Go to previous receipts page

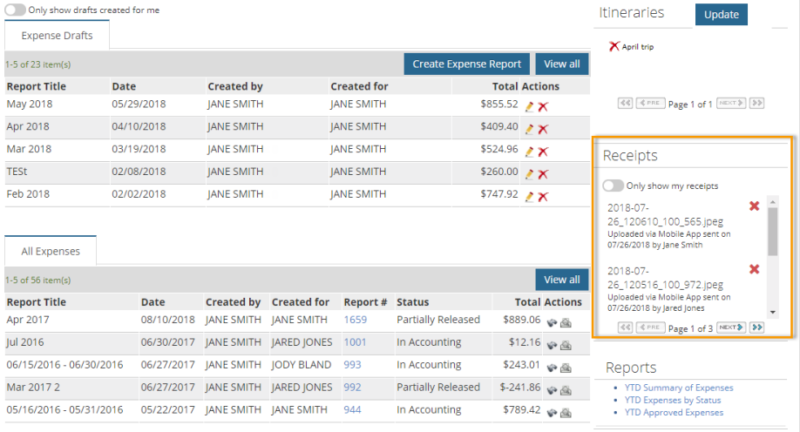click(651, 327)
